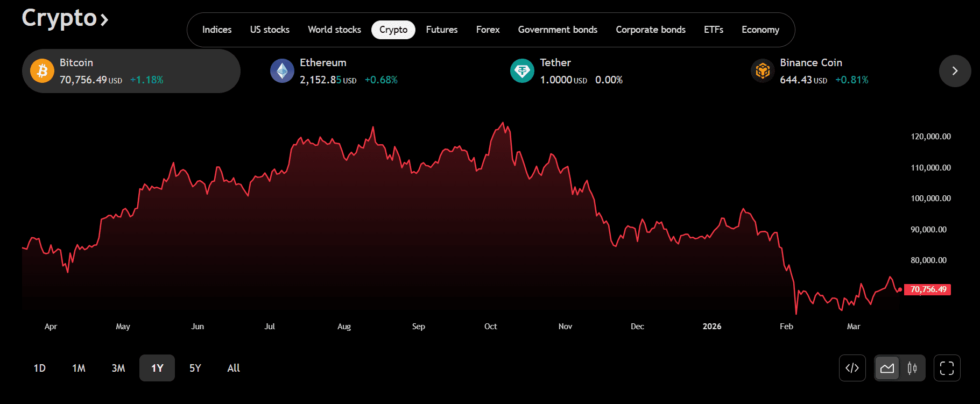980x404 pixels.
Task: Click the red 70,756.49 price label
Action: click(x=928, y=289)
